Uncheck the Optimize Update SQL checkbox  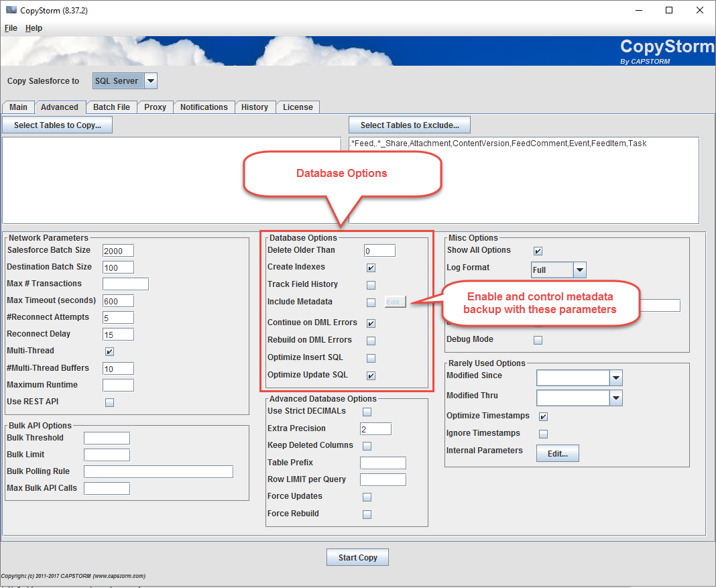[371, 376]
